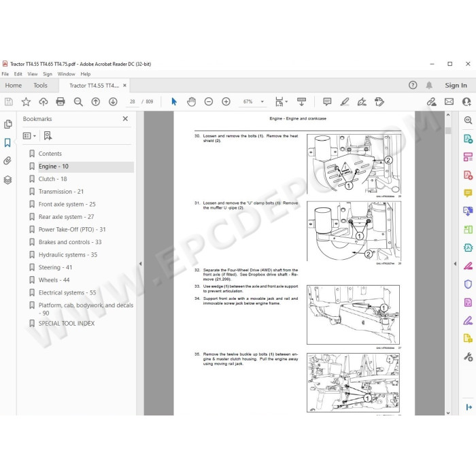Select the Engine - 10 bookmark

click(x=54, y=167)
